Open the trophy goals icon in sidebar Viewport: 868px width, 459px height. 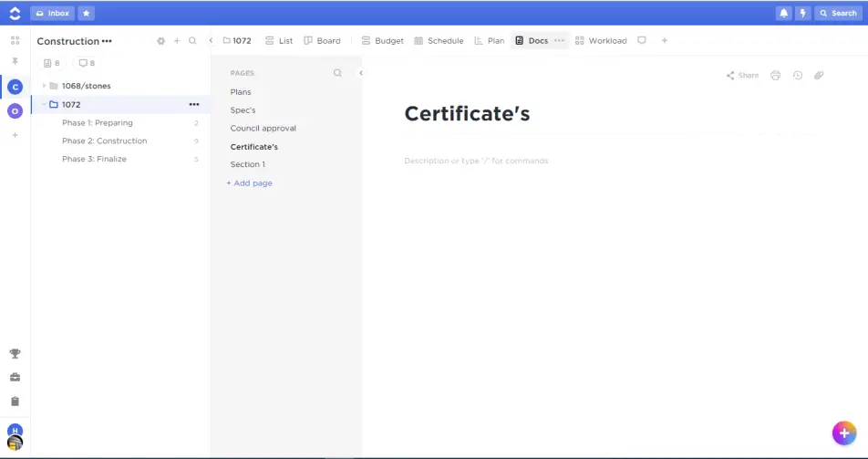[15, 354]
